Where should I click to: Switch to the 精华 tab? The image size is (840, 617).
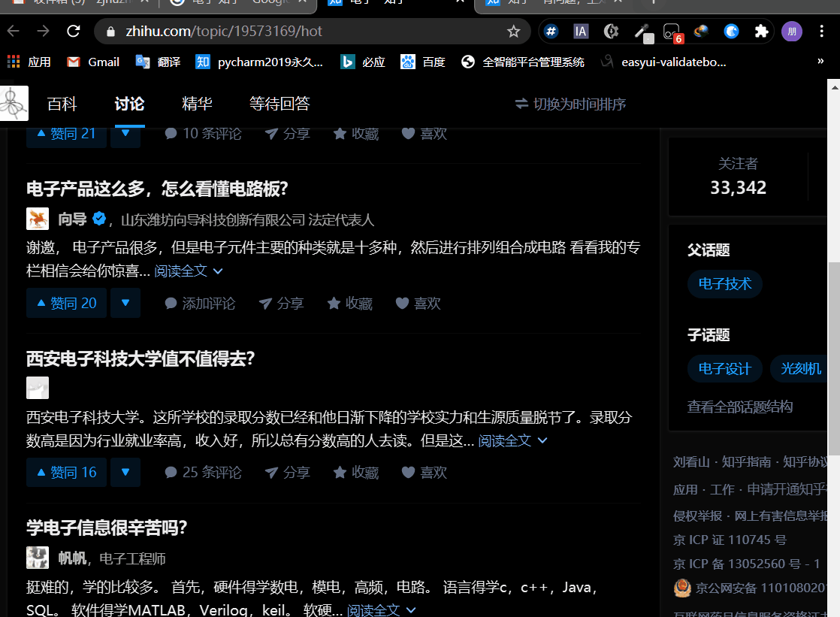coord(197,104)
